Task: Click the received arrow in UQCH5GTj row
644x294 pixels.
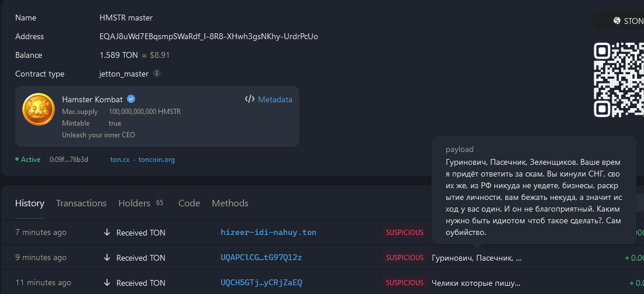Action: [107, 283]
